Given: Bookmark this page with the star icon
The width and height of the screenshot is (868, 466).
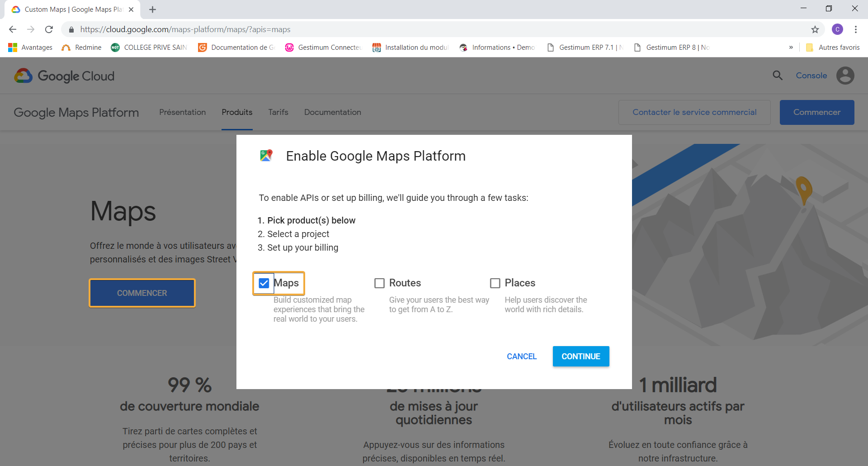Looking at the screenshot, I should pos(815,29).
